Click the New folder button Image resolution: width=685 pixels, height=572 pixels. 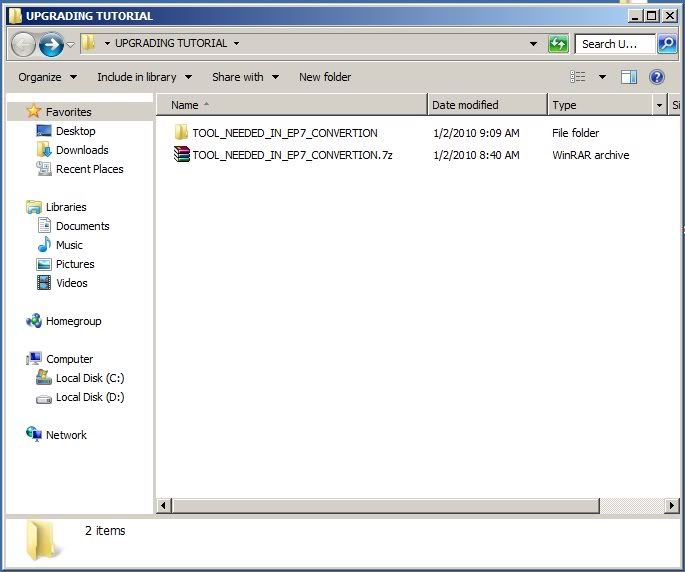pyautogui.click(x=325, y=77)
